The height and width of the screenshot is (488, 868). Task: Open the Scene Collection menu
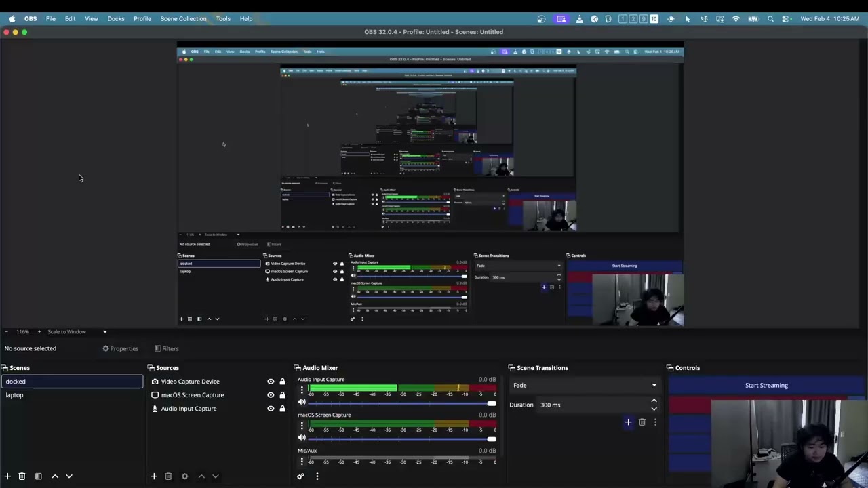(x=183, y=19)
